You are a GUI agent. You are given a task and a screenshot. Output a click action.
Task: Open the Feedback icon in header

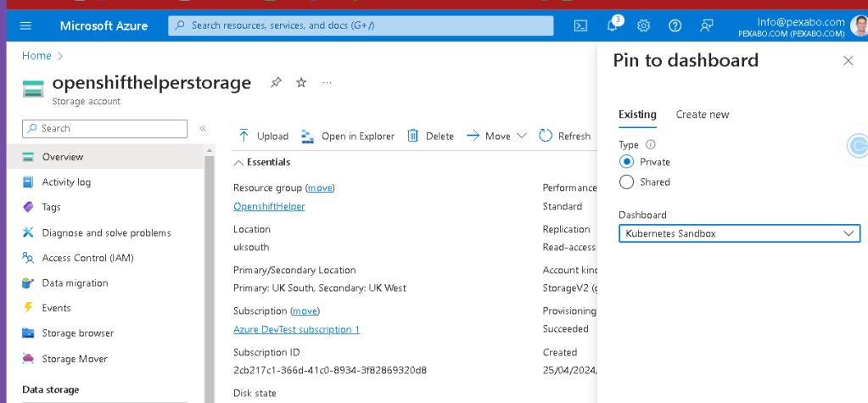click(x=706, y=25)
